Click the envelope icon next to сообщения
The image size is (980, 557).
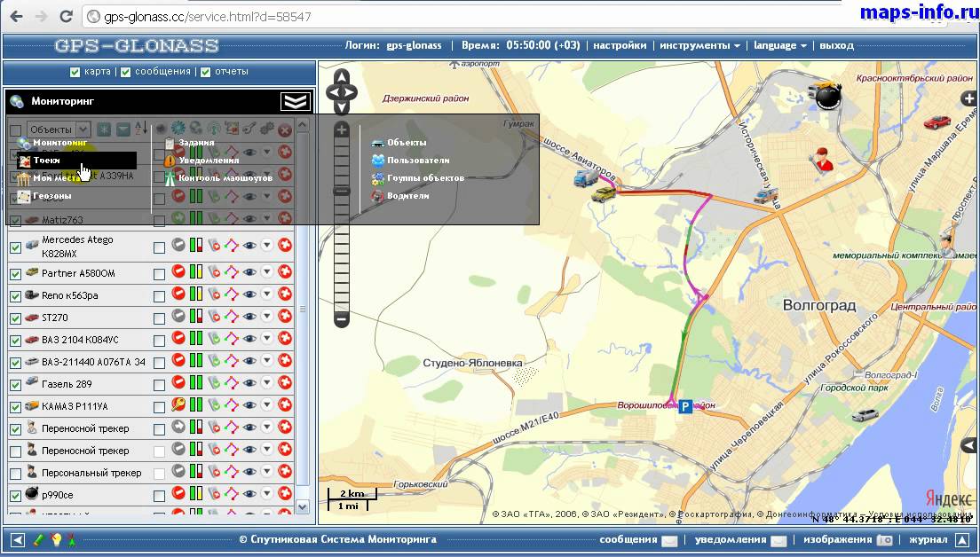(668, 540)
